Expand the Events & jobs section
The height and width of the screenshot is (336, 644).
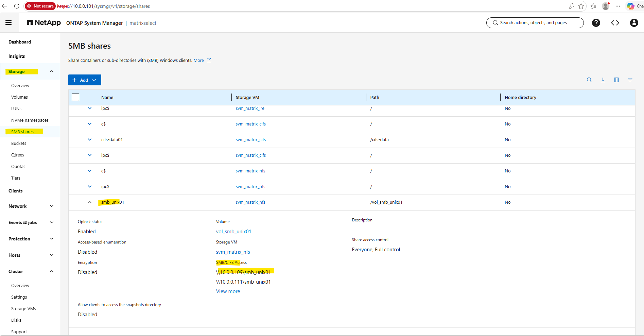pyautogui.click(x=52, y=222)
